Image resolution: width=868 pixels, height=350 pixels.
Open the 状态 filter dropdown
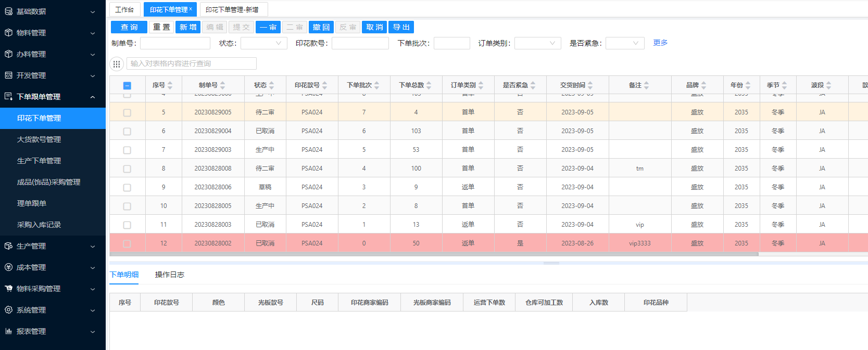pos(264,43)
